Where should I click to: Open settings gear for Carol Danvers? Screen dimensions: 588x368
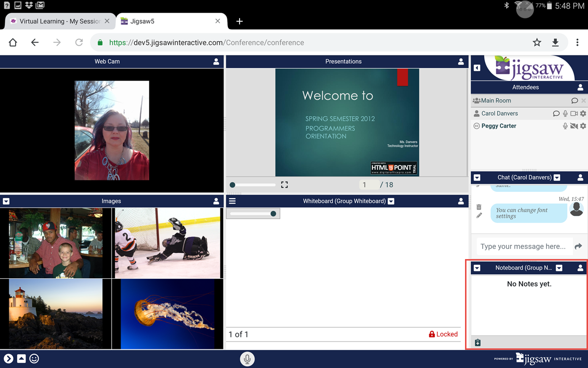tap(583, 113)
